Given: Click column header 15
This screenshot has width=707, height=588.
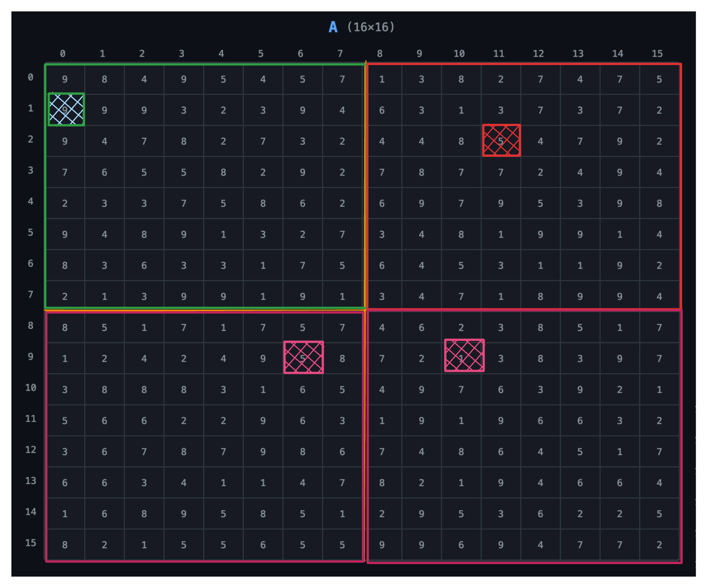Looking at the screenshot, I should click(x=657, y=54).
